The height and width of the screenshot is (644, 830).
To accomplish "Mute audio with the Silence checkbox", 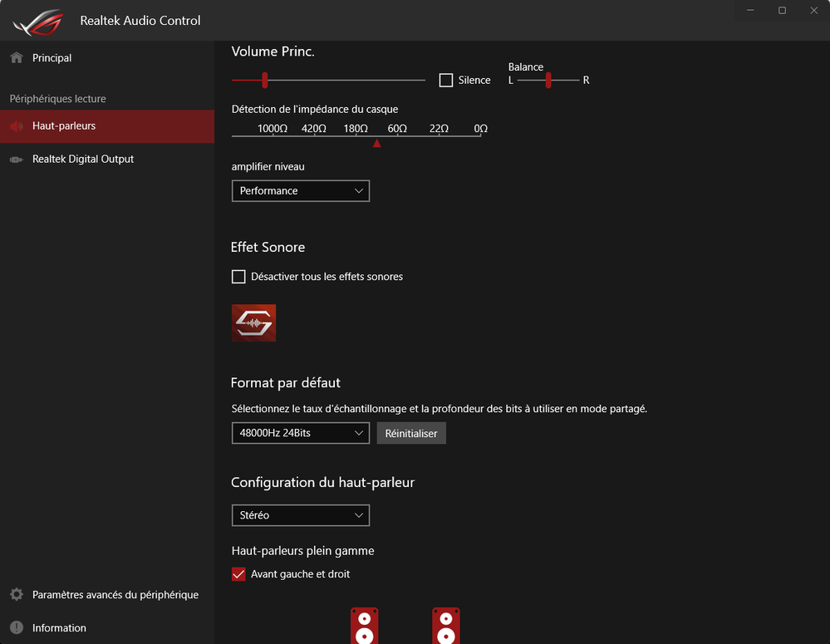I will pos(445,80).
